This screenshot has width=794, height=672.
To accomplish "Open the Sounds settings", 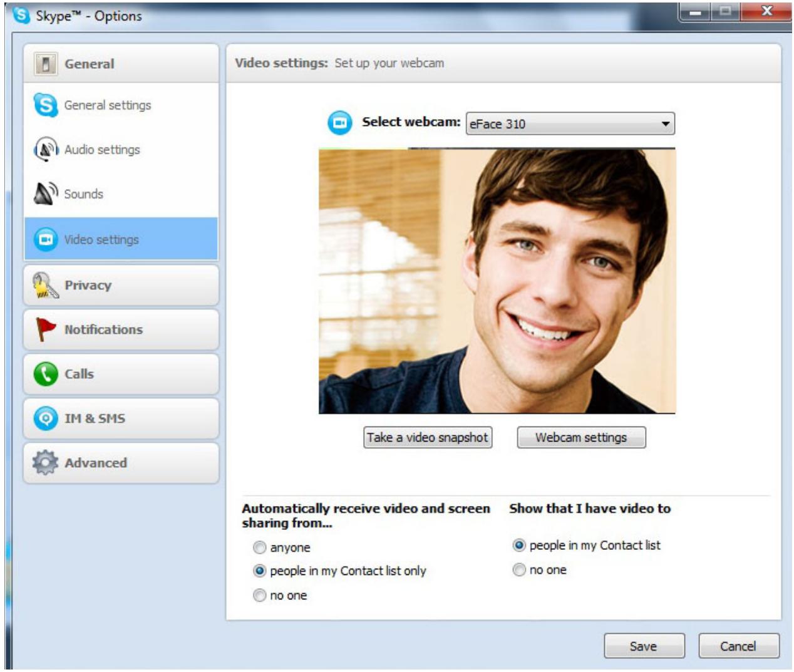I will pos(121,194).
